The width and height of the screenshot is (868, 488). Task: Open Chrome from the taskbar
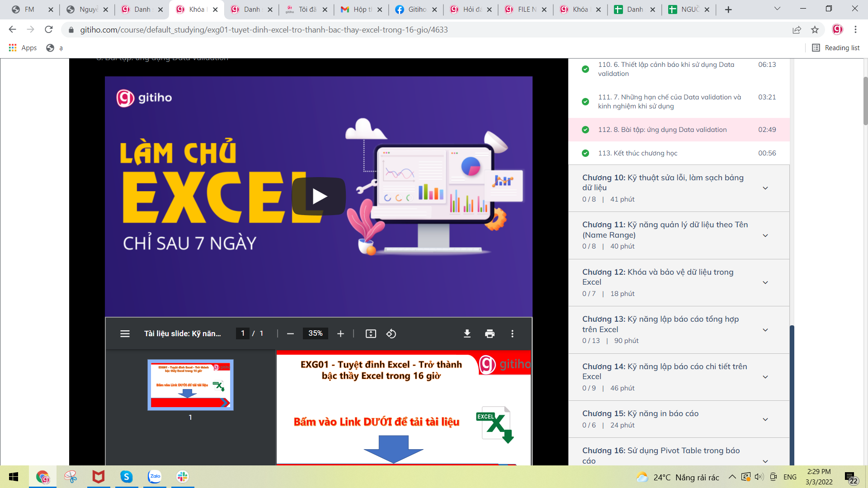click(x=42, y=477)
